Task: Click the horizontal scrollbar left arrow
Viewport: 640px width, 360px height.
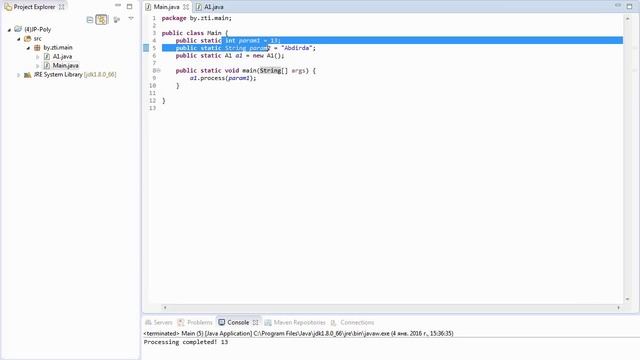Action: point(165,307)
